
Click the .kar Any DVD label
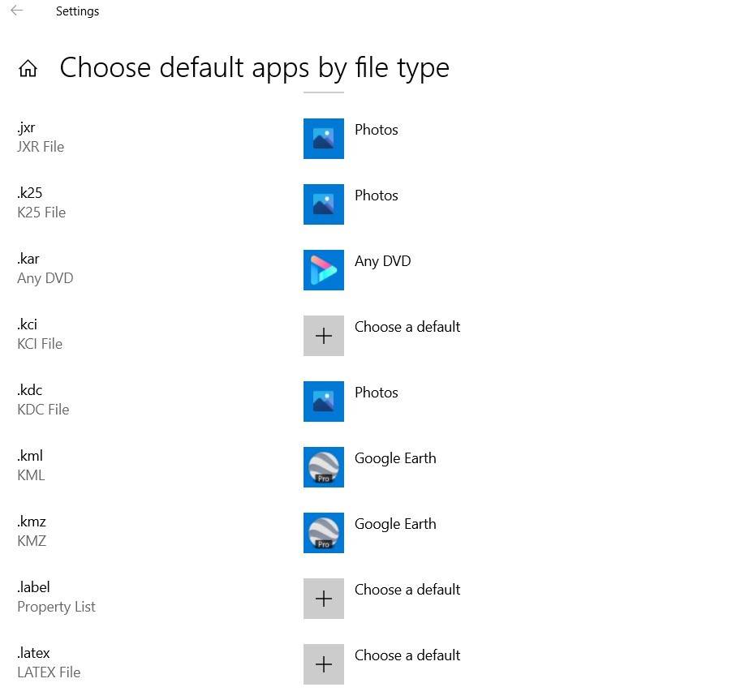(x=45, y=278)
